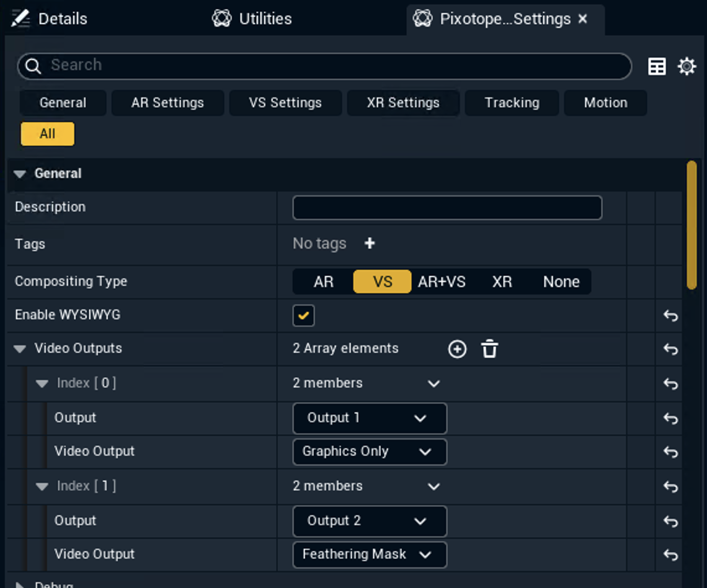Collapse Index [ 1 ] entry
This screenshot has width=707, height=588.
click(x=42, y=486)
